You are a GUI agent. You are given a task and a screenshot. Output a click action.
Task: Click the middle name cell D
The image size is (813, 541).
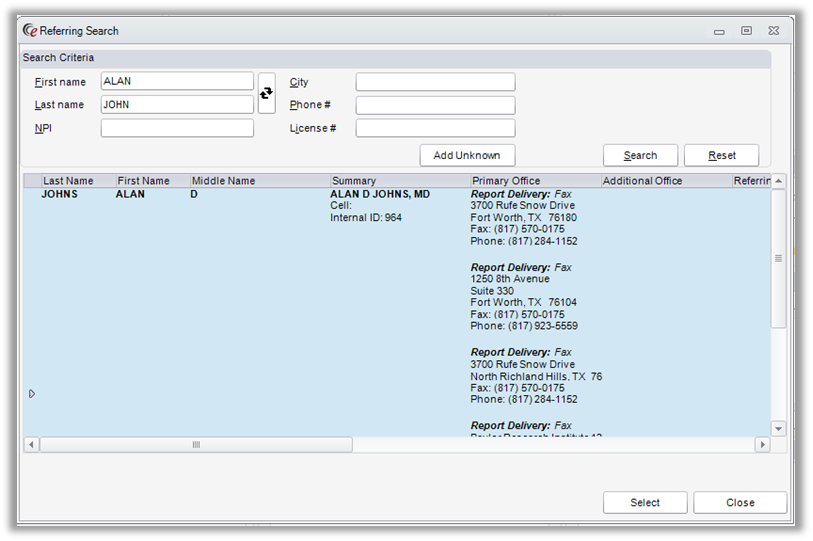click(x=194, y=194)
